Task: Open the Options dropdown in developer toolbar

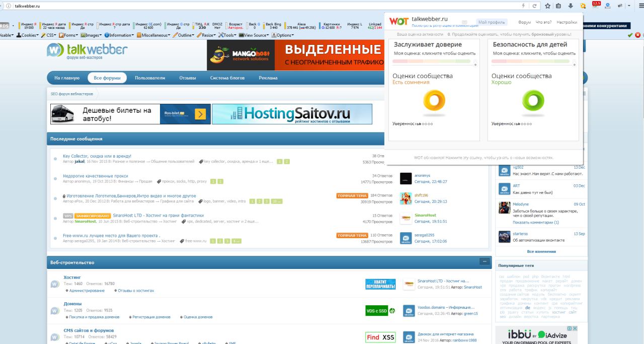Action: (x=283, y=35)
